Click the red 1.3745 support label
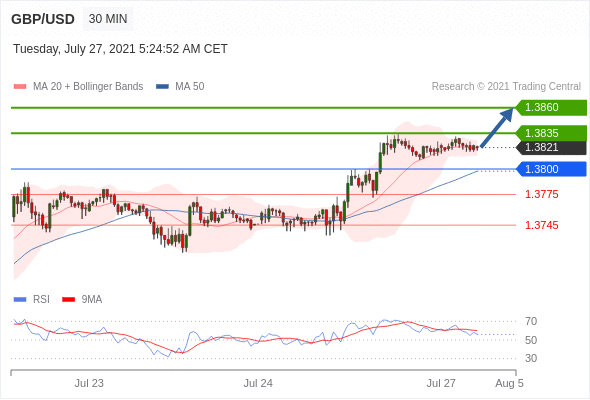 (542, 225)
